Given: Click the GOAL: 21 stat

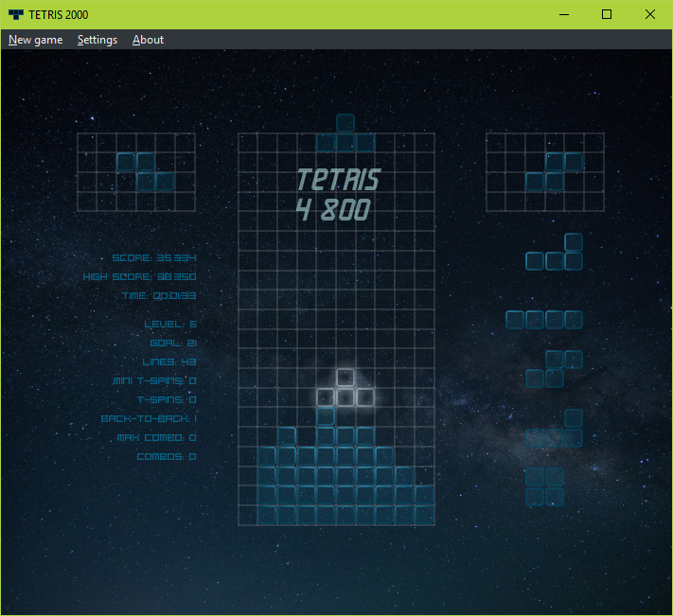Looking at the screenshot, I should click(x=173, y=343).
